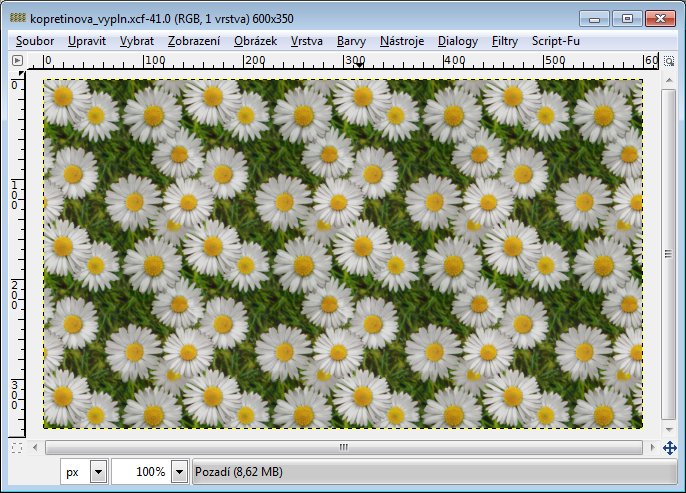Open the Script-Fu menu
686x493 pixels.
coord(555,41)
